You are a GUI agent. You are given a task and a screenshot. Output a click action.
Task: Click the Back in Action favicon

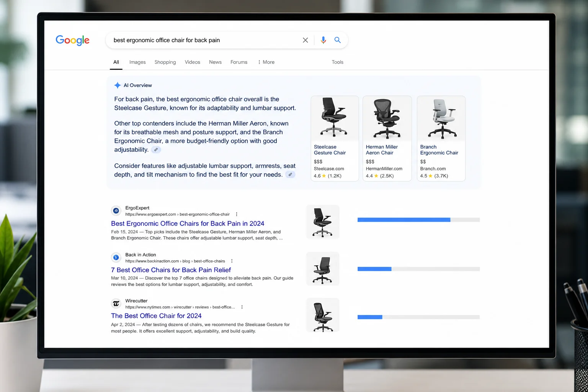(x=116, y=258)
